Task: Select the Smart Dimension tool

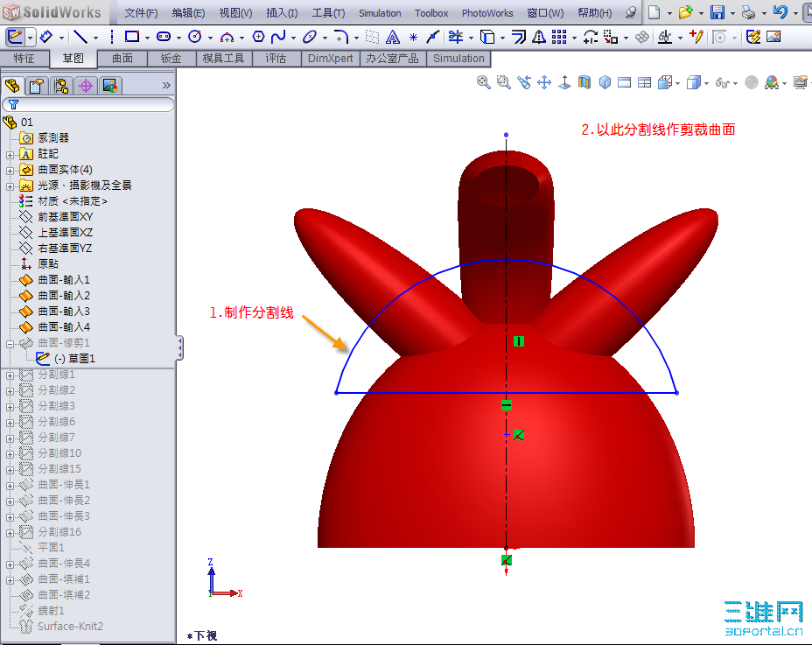Action: coord(46,37)
